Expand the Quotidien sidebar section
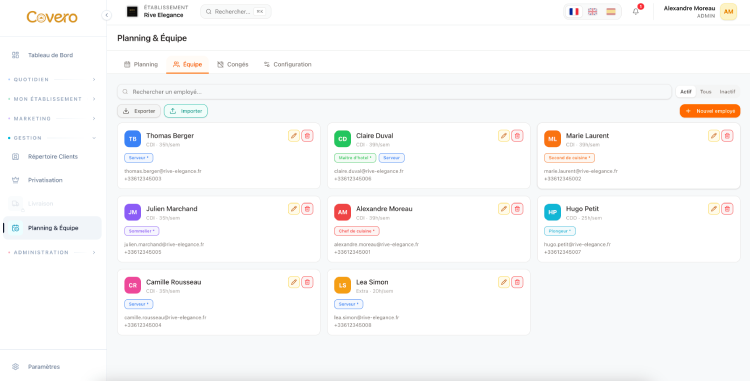750x381 pixels. [52, 79]
